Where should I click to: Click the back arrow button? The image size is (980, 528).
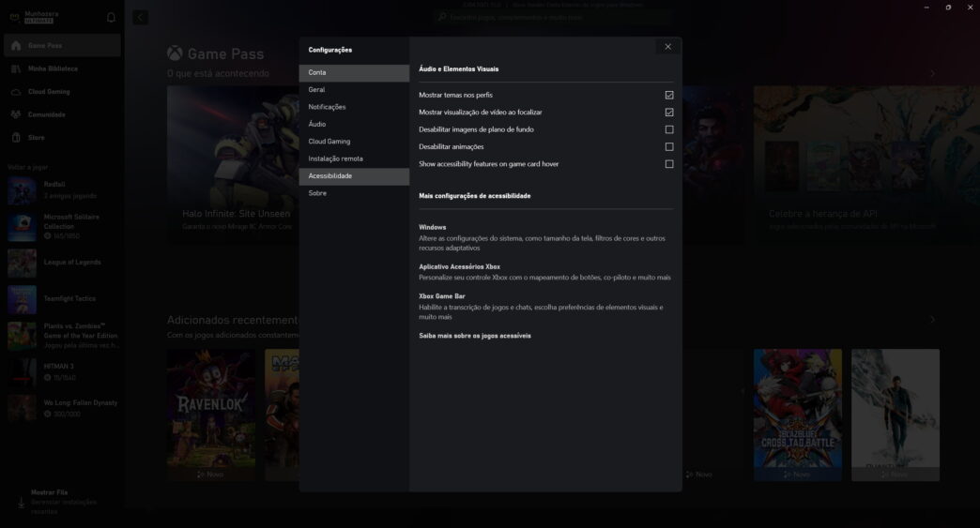click(140, 18)
